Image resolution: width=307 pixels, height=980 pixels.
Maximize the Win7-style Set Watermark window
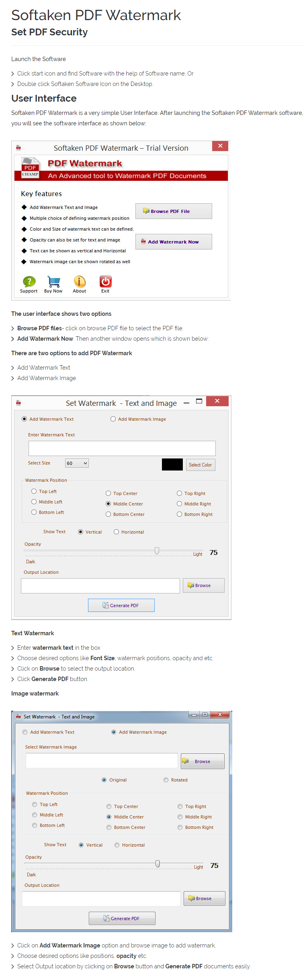tap(205, 714)
